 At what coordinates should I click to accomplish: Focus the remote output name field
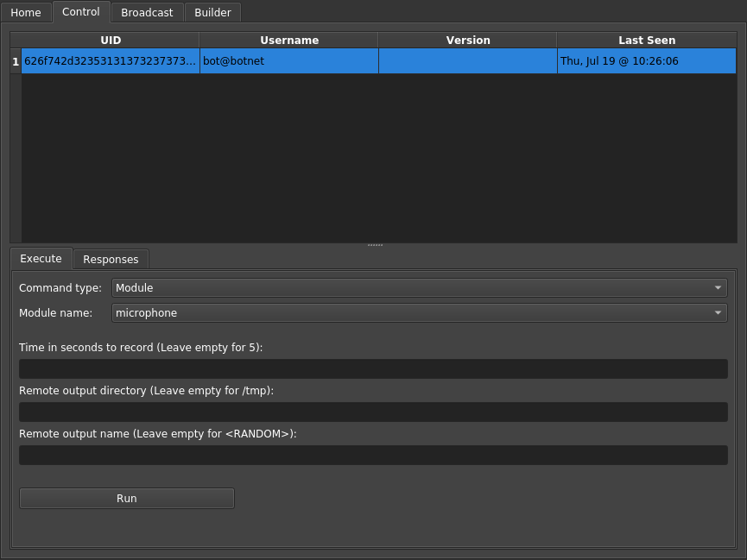click(373, 456)
